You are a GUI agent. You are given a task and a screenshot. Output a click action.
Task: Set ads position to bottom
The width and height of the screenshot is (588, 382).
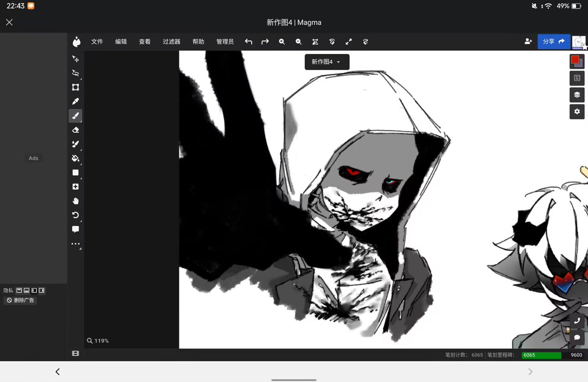(26, 290)
